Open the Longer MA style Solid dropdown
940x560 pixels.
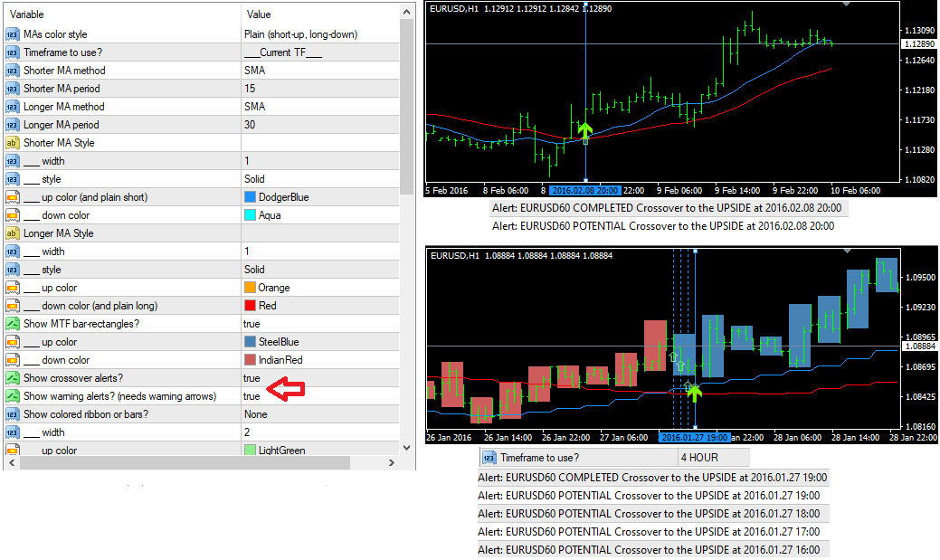coord(320,270)
